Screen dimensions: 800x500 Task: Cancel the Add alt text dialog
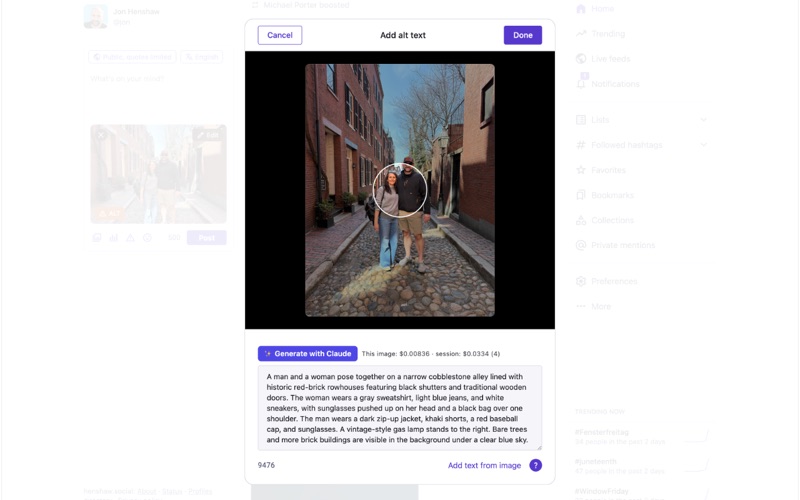280,35
